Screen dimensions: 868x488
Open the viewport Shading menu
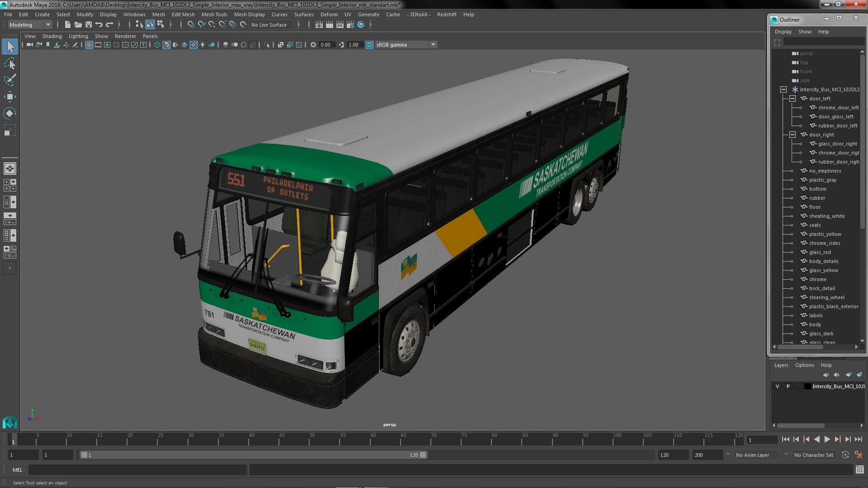coord(52,36)
